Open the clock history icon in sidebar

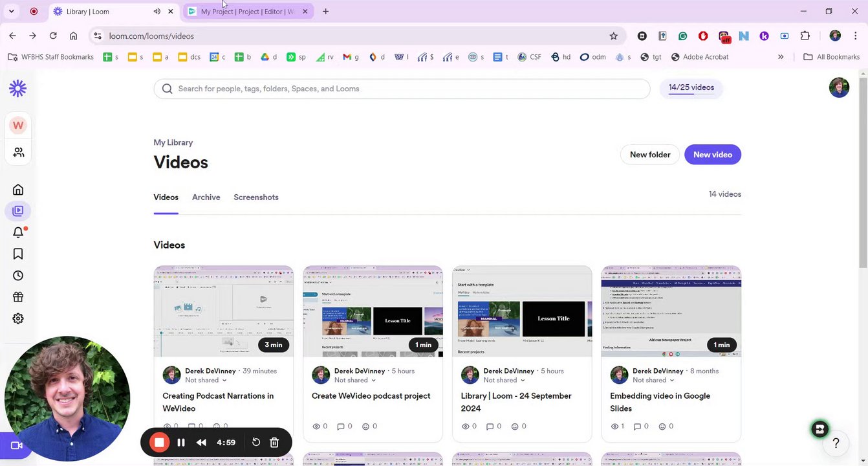(x=18, y=276)
